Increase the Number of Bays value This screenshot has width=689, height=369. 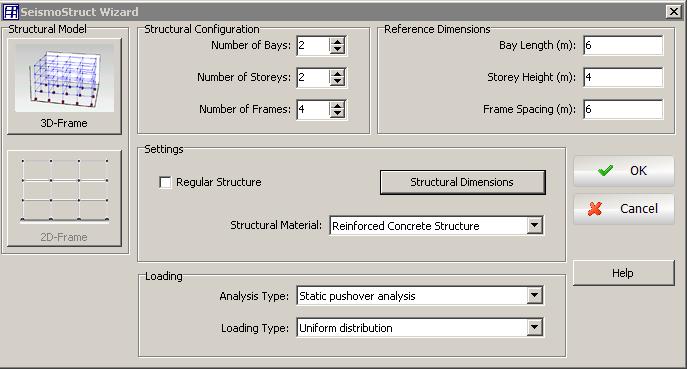pos(337,41)
